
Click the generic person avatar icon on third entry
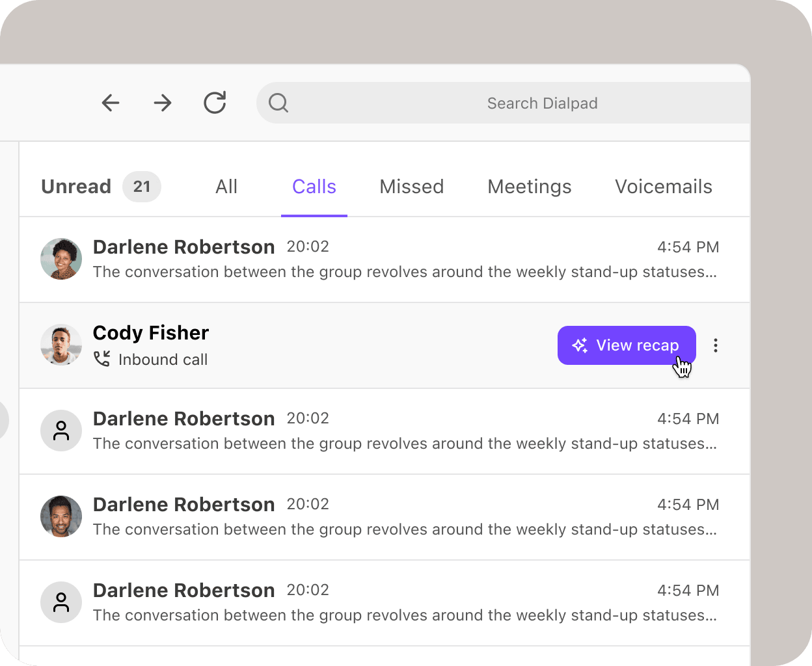61,431
